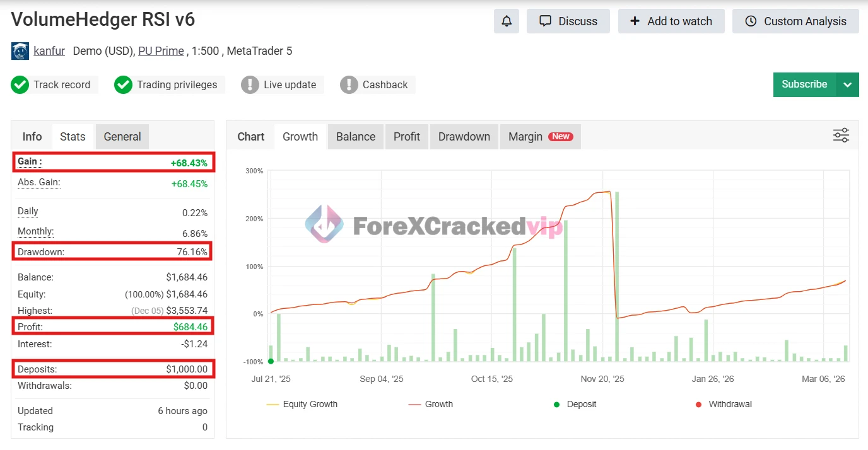Open chart settings sliders icon
Image resolution: width=868 pixels, height=450 pixels.
tap(841, 136)
